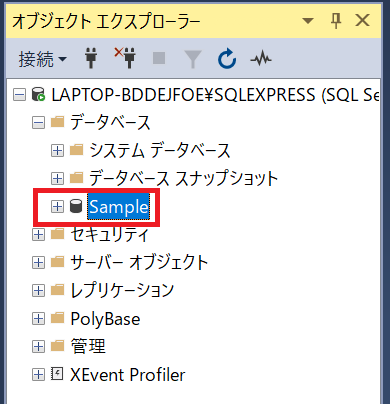Select the レプリケーション tree item

(122, 290)
